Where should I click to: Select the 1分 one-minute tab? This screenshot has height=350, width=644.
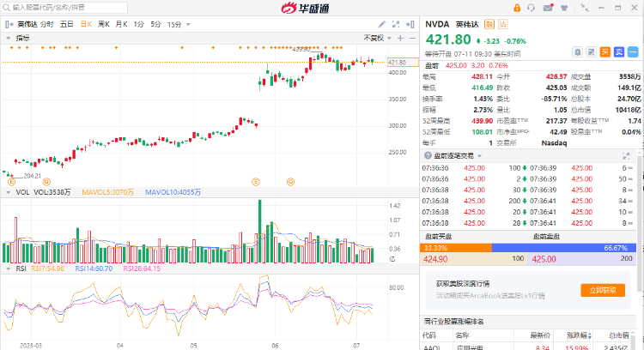139,25
